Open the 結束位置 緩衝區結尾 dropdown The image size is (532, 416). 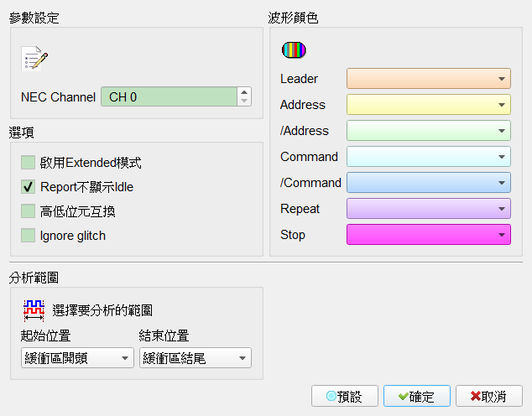tap(195, 357)
